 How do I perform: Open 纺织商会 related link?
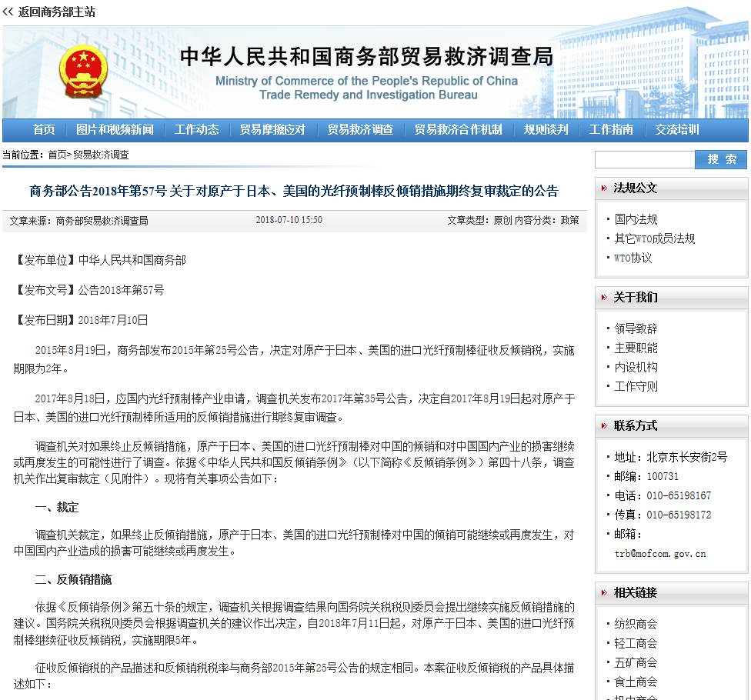[x=636, y=624]
